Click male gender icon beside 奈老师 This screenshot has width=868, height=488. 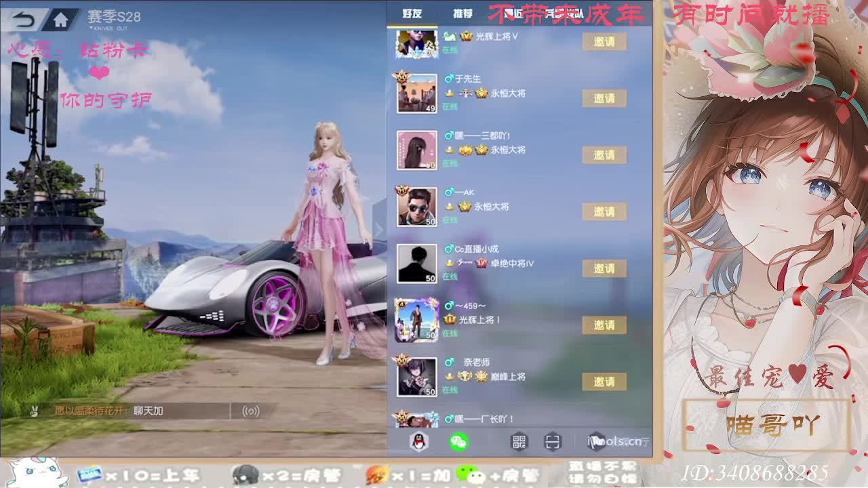(448, 363)
